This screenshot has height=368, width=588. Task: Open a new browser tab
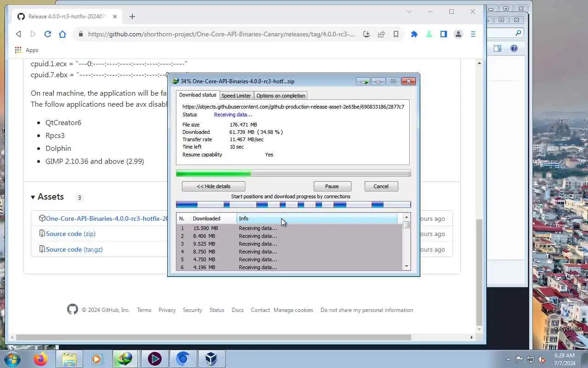[132, 17]
